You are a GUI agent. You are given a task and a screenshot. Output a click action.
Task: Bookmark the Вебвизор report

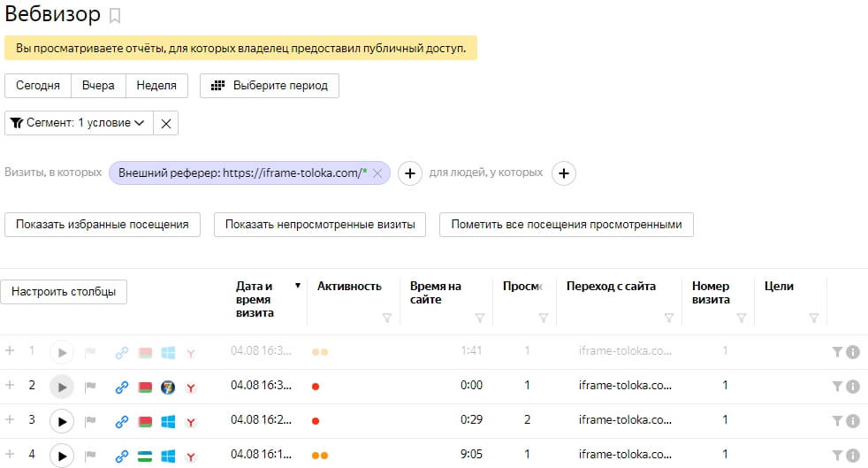point(115,16)
